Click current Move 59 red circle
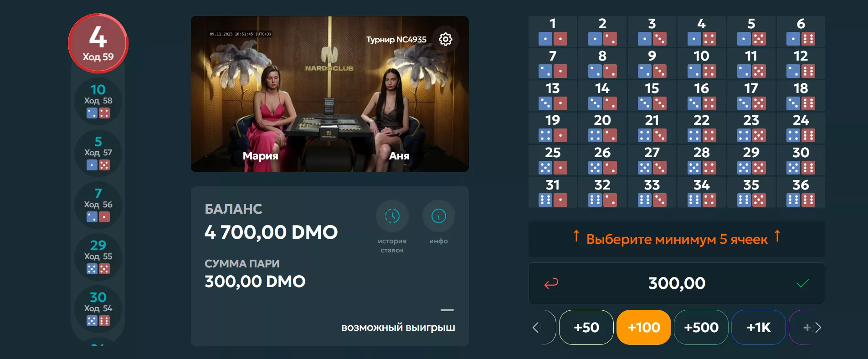The width and height of the screenshot is (868, 359). 98,43
